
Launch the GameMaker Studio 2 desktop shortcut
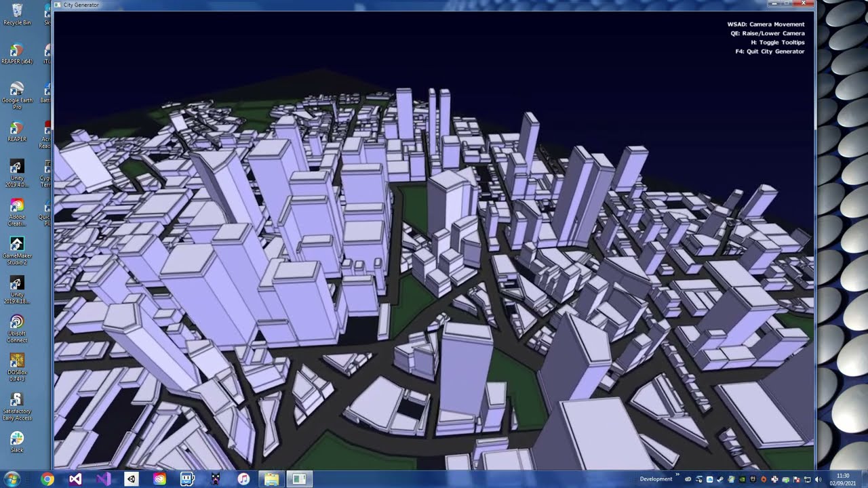tap(17, 251)
